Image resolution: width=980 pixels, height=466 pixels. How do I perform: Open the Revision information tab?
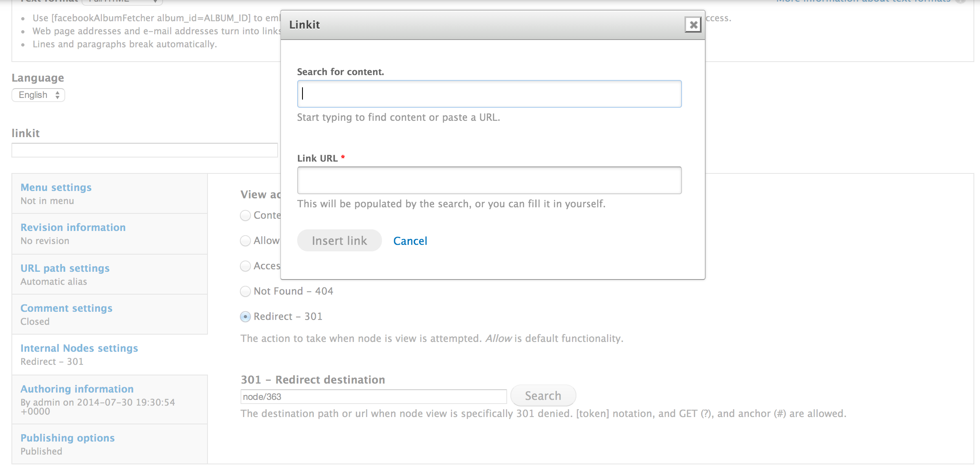73,227
